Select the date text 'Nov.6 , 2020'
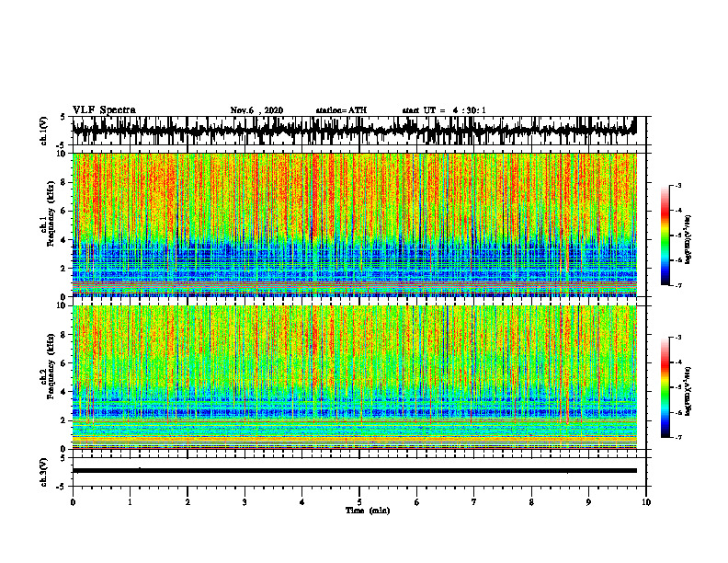The image size is (728, 563). coord(256,110)
